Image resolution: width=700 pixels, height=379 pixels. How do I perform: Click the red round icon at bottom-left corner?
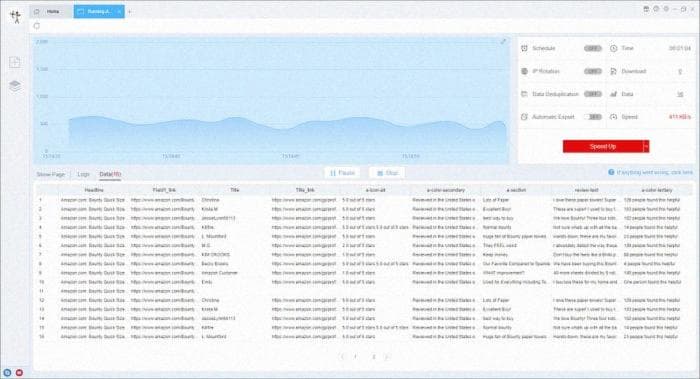point(19,372)
